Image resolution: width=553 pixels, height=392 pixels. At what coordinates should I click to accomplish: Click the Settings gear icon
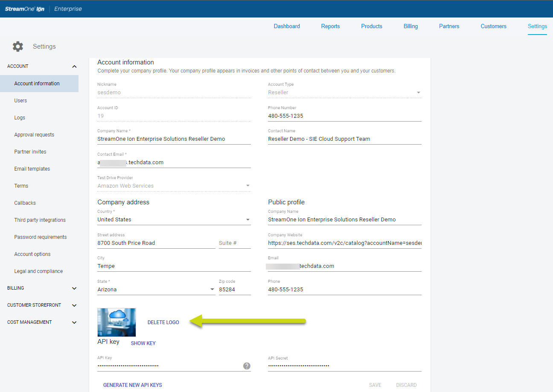tap(18, 46)
